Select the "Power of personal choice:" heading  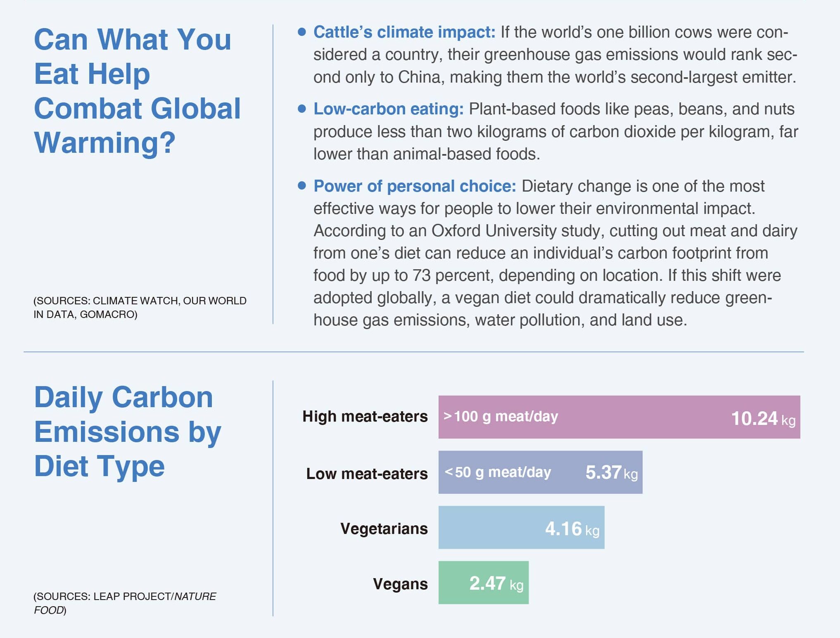415,186
